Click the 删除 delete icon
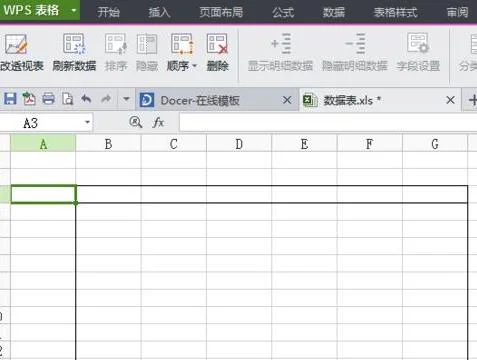Screen dimensions: 477x360 click(217, 43)
